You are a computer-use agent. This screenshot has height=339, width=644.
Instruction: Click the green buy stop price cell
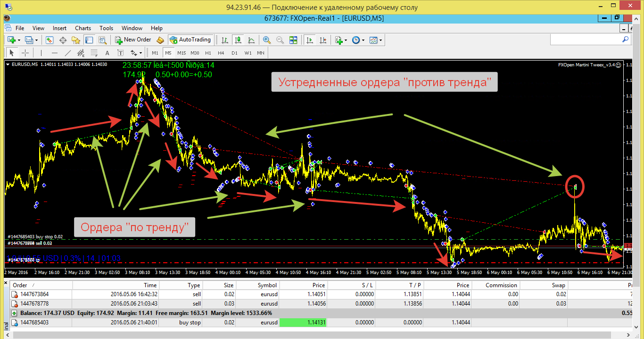(x=303, y=323)
